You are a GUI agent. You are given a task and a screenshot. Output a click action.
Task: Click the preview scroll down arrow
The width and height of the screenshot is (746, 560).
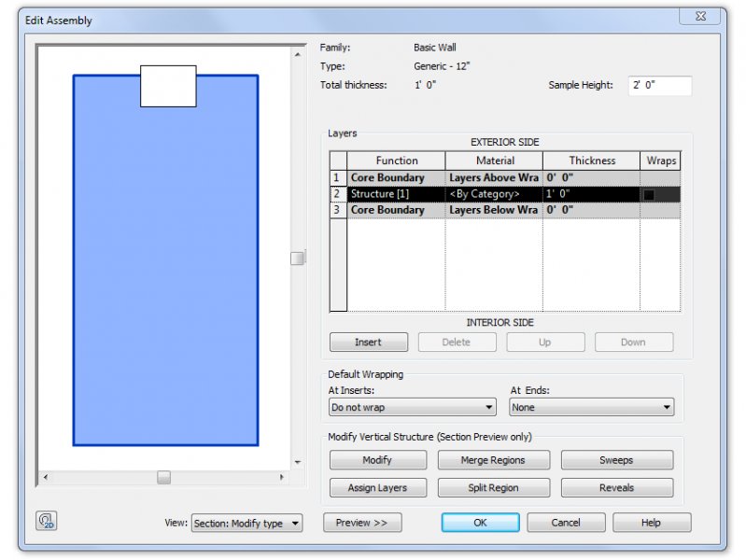point(297,462)
